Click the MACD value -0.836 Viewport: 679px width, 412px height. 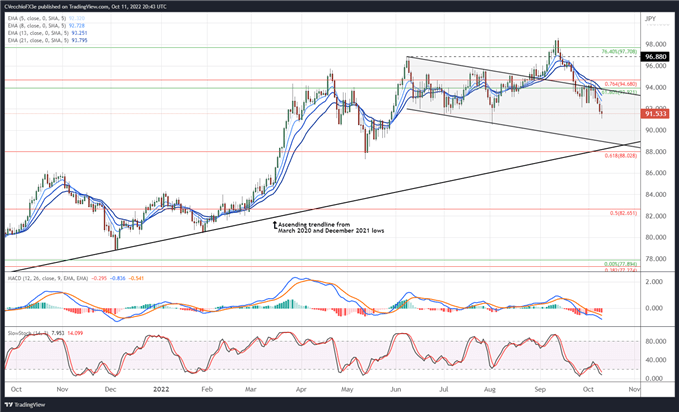pos(117,278)
